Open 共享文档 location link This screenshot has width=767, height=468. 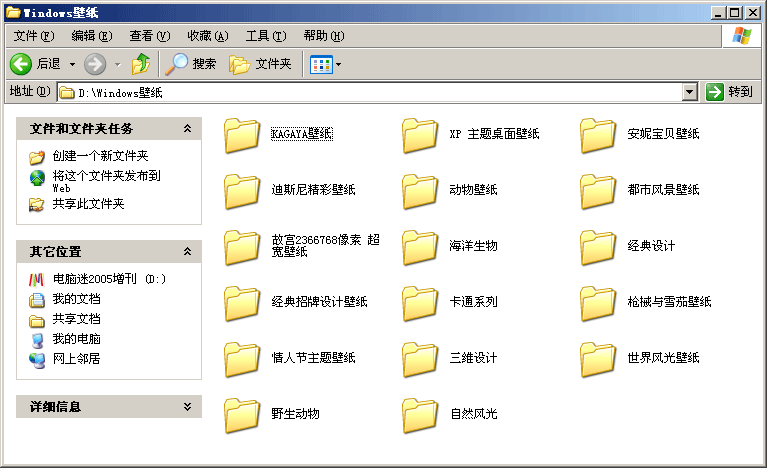click(76, 319)
